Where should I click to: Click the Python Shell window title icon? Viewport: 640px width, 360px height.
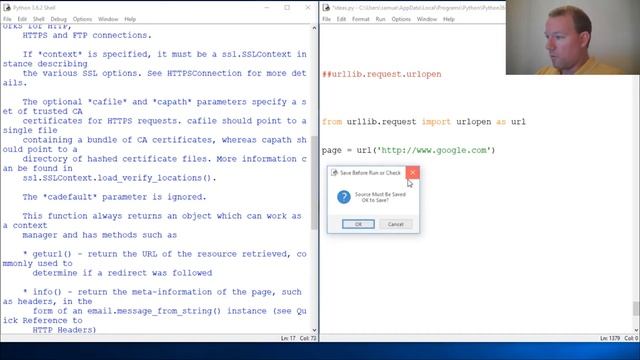point(7,8)
